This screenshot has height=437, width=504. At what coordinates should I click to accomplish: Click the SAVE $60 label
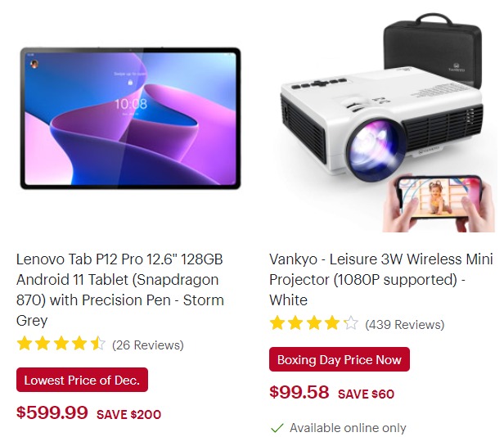click(x=366, y=394)
